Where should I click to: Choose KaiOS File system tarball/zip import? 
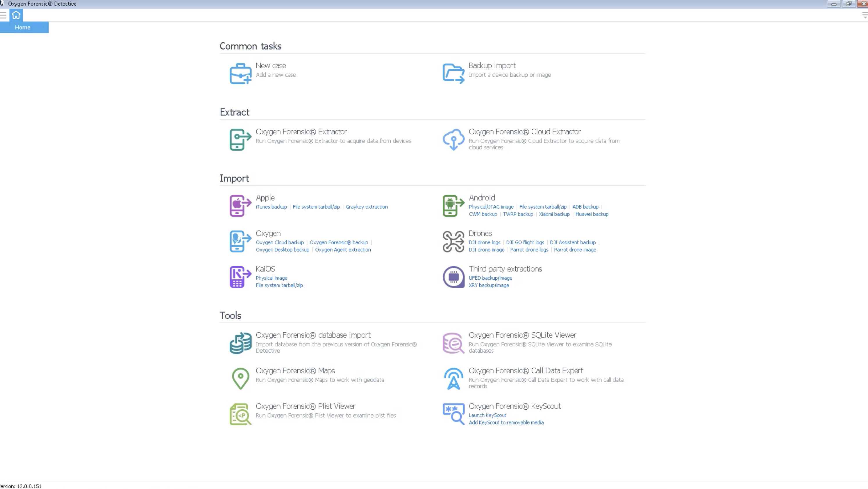click(x=279, y=285)
